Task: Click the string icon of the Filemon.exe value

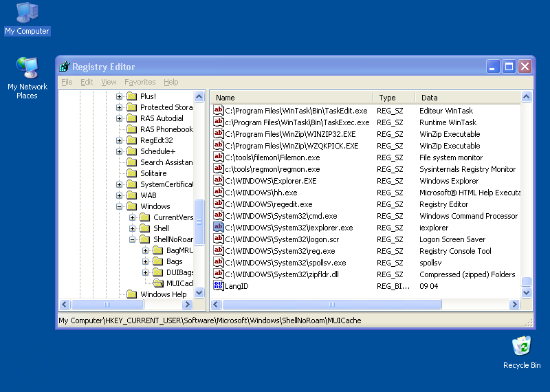Action: click(218, 157)
